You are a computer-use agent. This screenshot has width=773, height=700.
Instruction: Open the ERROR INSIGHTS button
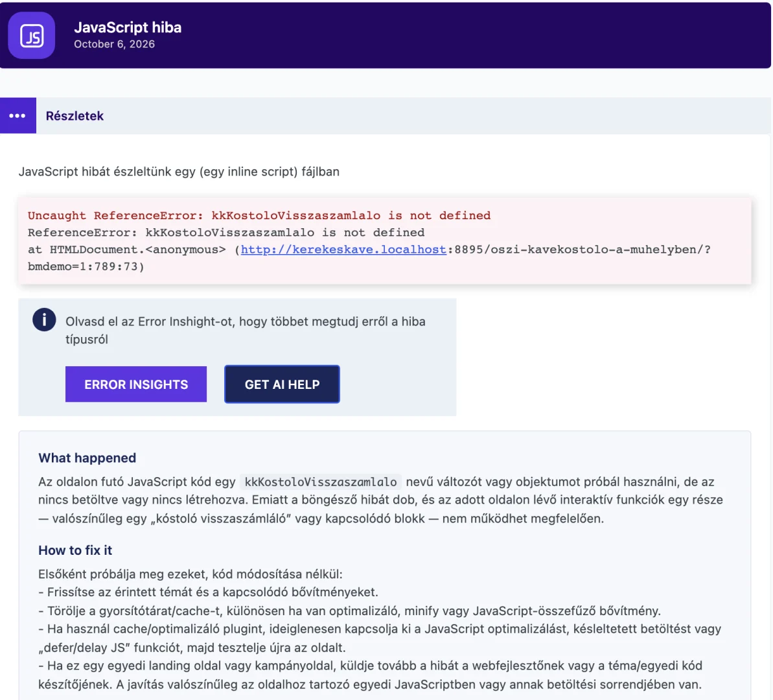(x=136, y=384)
